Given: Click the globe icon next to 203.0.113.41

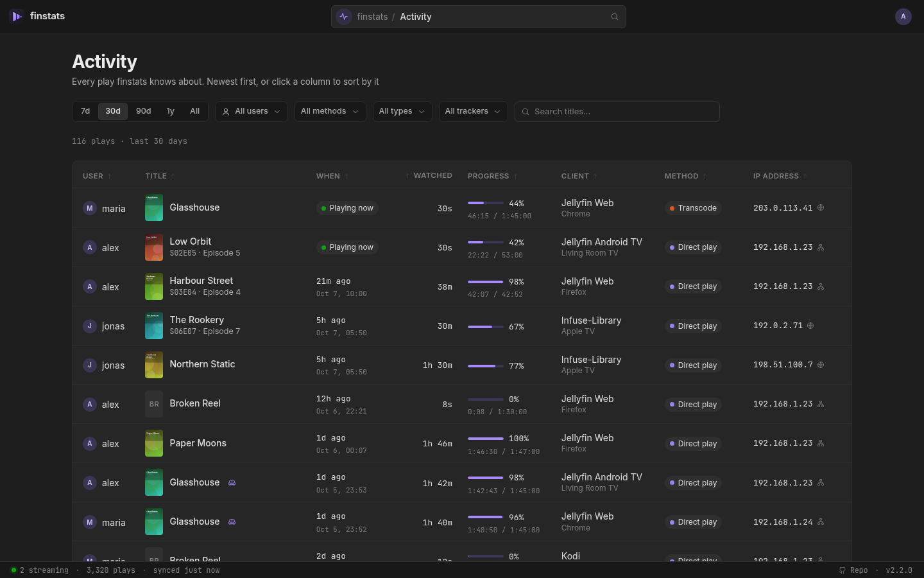Looking at the screenshot, I should click(x=821, y=207).
